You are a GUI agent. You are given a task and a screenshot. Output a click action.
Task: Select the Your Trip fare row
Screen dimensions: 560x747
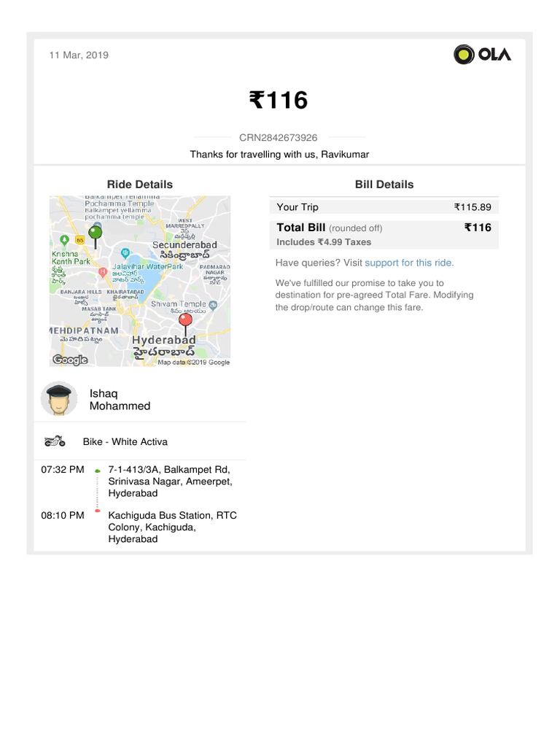tap(384, 206)
